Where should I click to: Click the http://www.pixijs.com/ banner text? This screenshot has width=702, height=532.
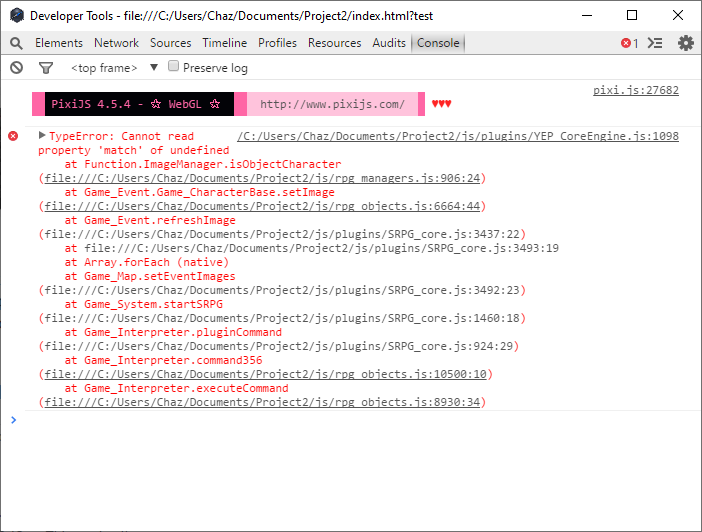332,104
